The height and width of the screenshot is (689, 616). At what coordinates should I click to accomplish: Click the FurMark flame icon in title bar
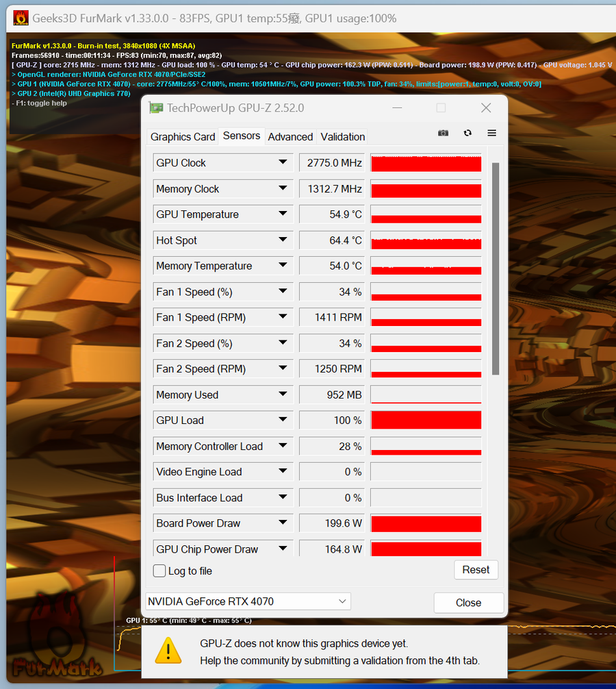(21, 18)
